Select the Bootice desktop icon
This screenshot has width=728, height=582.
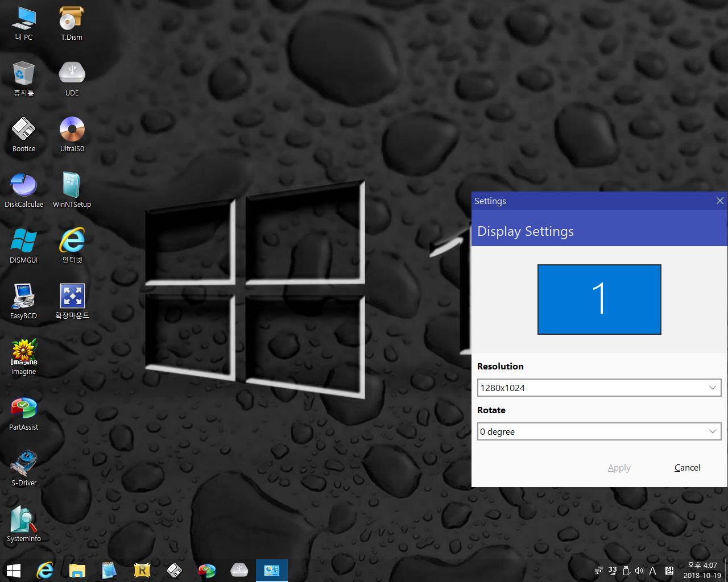24,135
